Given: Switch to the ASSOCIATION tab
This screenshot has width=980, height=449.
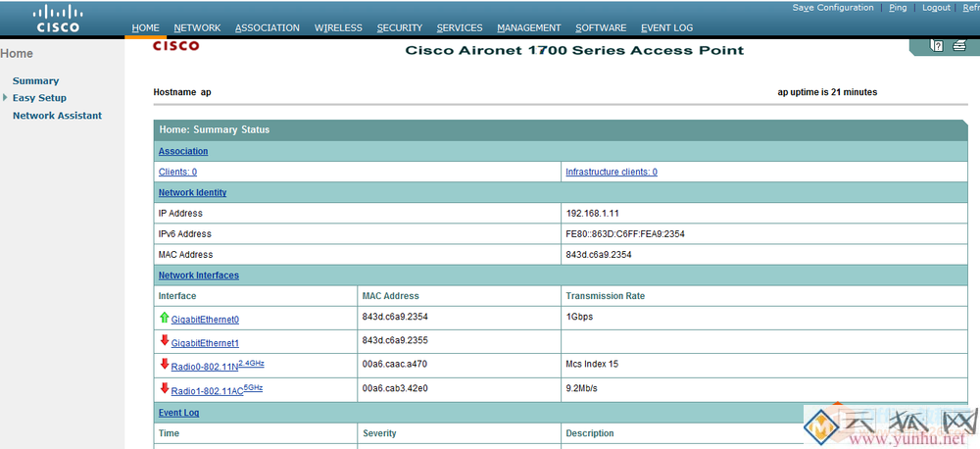Looking at the screenshot, I should tap(268, 28).
